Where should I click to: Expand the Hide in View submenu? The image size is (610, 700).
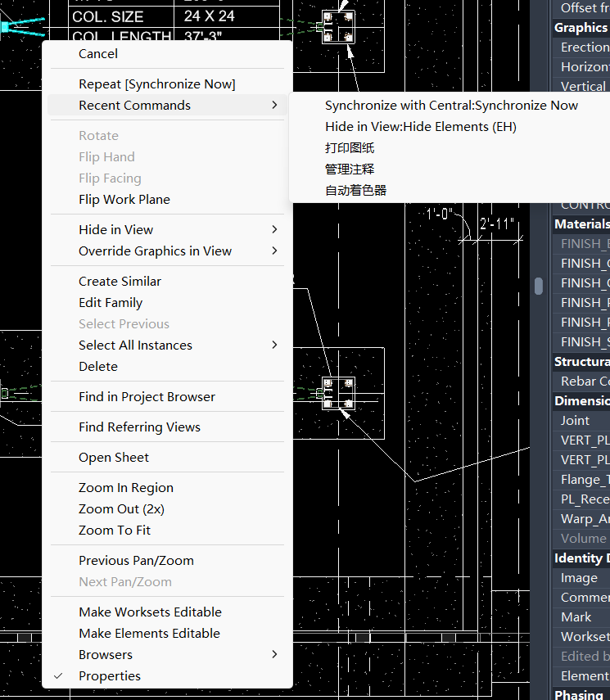tap(273, 230)
